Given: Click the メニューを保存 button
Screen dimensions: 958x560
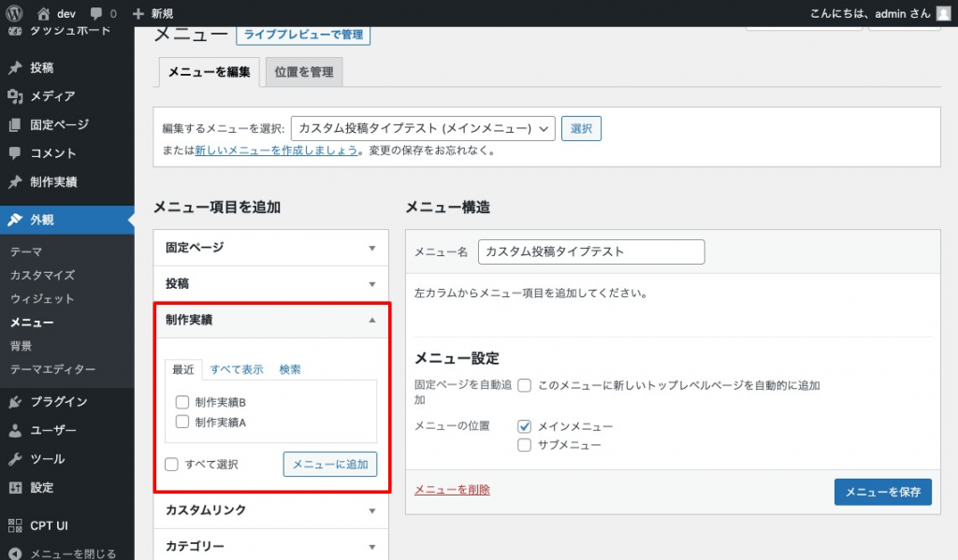Looking at the screenshot, I should 883,492.
